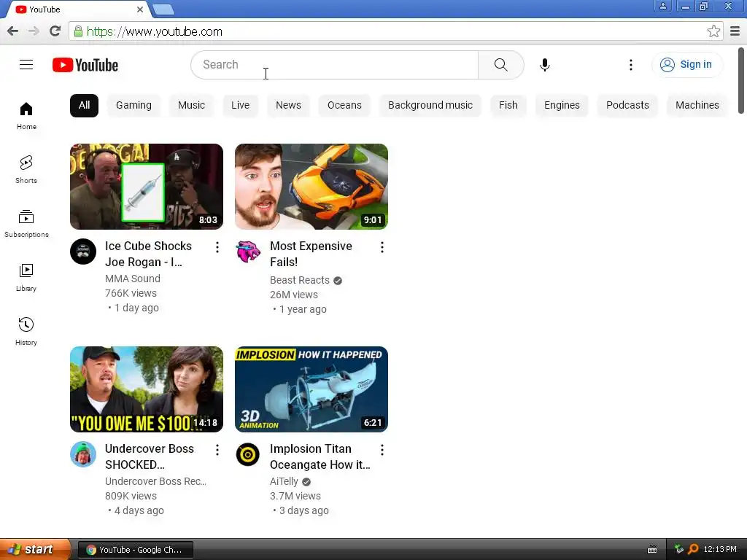
Task: Select the Podcasts filter chip
Action: pos(627,105)
